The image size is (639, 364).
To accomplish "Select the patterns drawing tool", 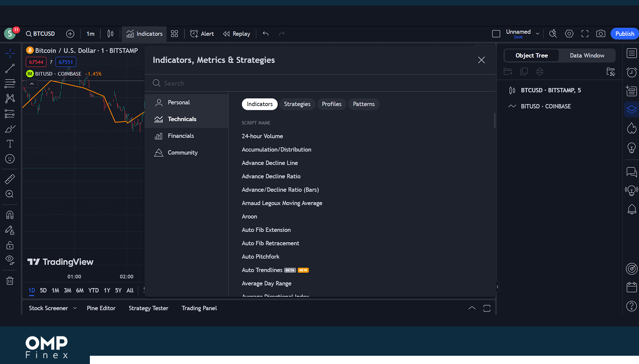I will tap(10, 98).
